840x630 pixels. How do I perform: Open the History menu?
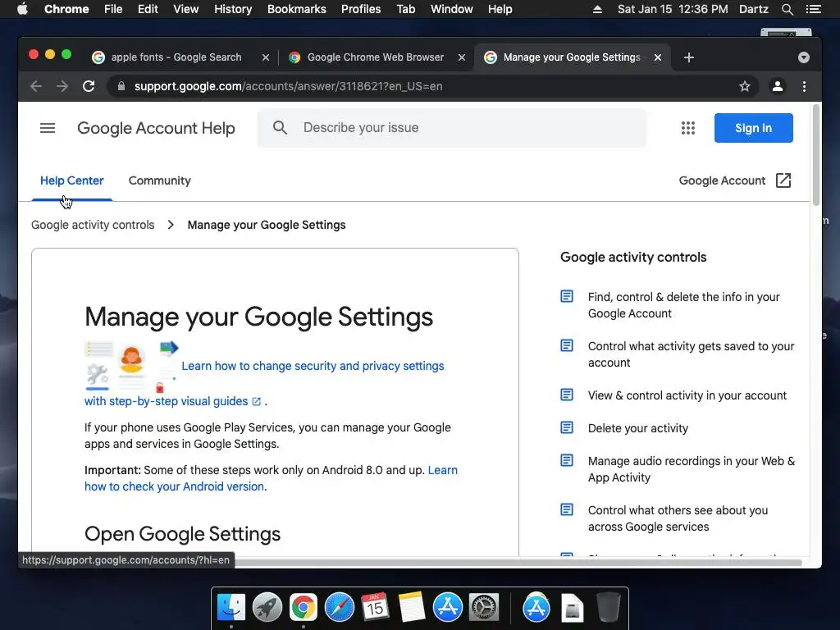coord(233,9)
